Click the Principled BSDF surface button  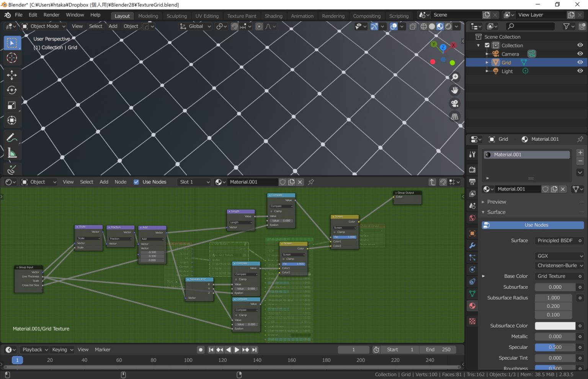coord(555,240)
